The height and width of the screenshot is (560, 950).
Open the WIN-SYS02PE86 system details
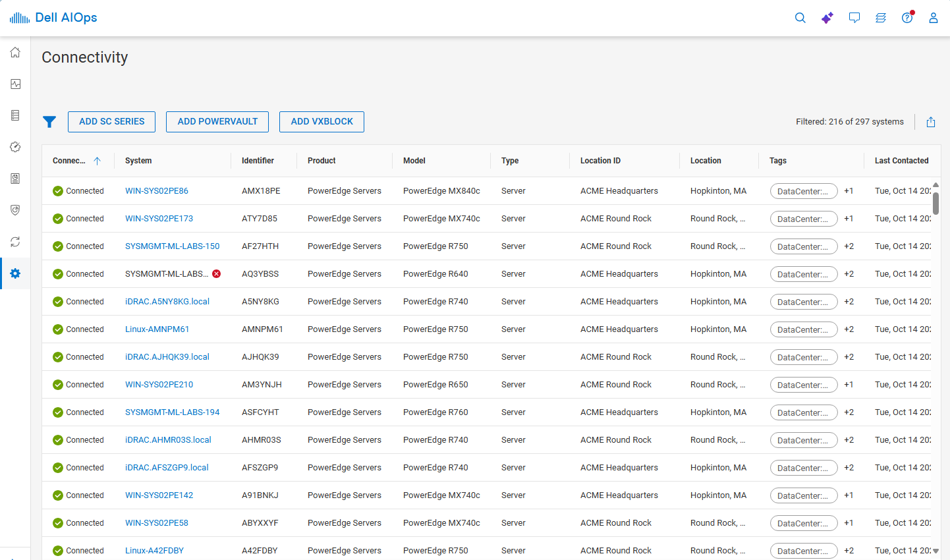pos(157,190)
